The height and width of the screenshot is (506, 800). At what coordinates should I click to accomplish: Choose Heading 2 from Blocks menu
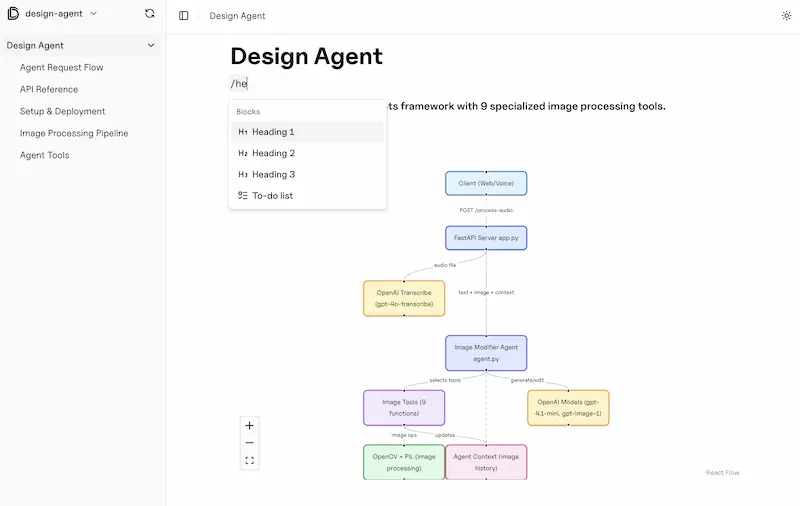(x=307, y=153)
